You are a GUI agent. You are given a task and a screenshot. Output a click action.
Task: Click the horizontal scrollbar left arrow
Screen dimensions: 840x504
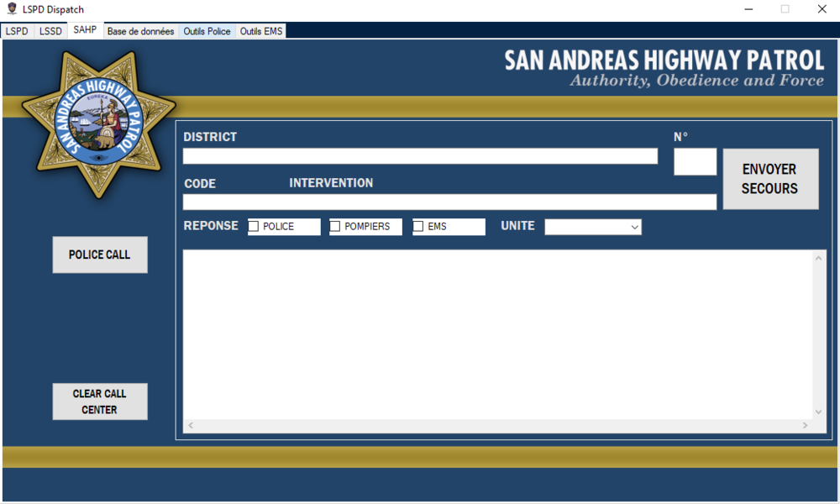(x=191, y=426)
